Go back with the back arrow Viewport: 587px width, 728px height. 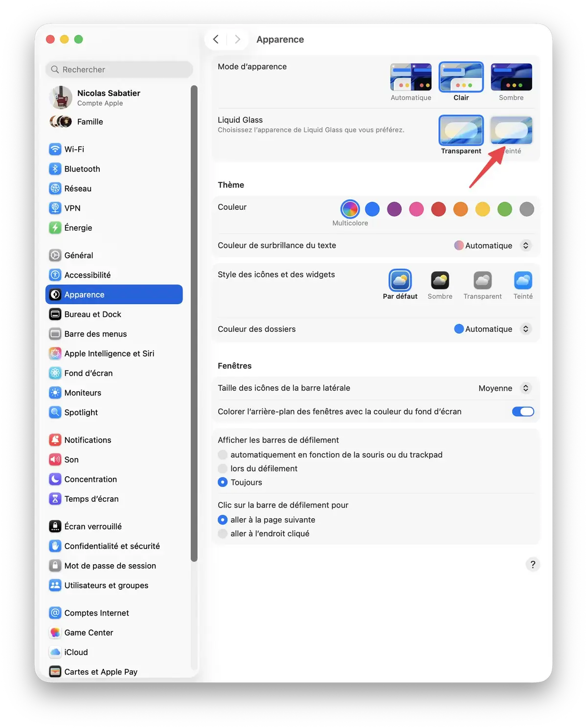point(216,40)
